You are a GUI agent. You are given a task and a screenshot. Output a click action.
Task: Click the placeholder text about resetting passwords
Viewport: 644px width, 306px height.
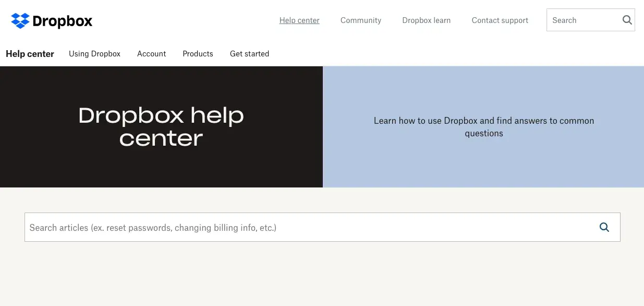pyautogui.click(x=152, y=227)
